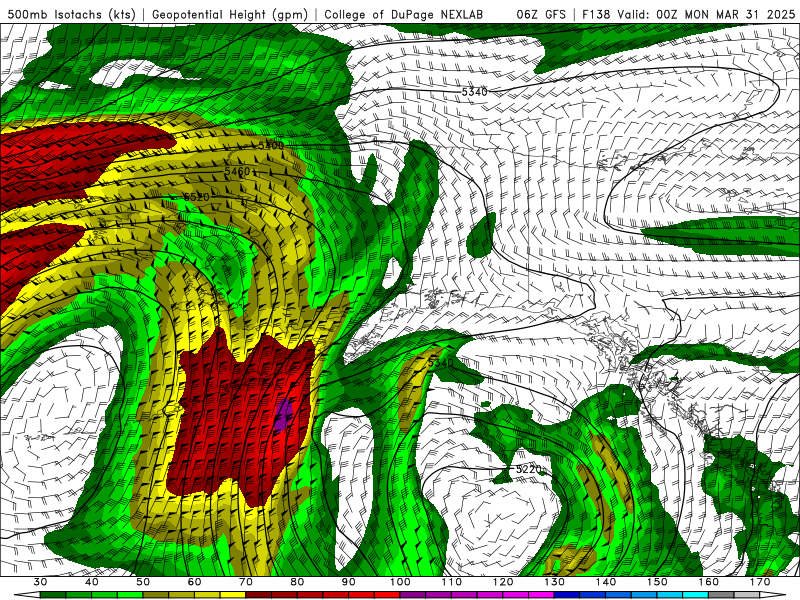Screen dimensions: 800x600
Task: Select the 170 label on the isotach legend
Action: 761,582
